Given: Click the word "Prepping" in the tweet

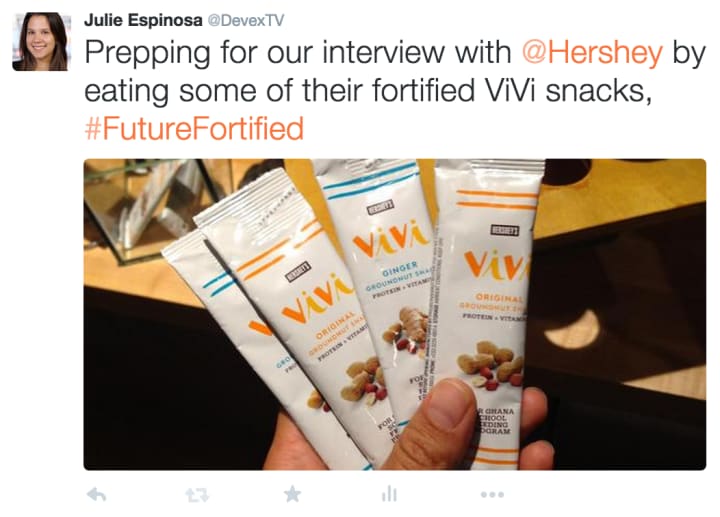Looking at the screenshot, I should click(148, 53).
